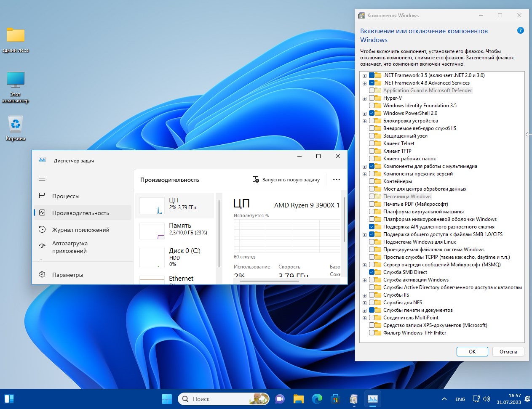Uncheck Windows PowerShell 2.0 component
The width and height of the screenshot is (532, 409).
coord(372,113)
